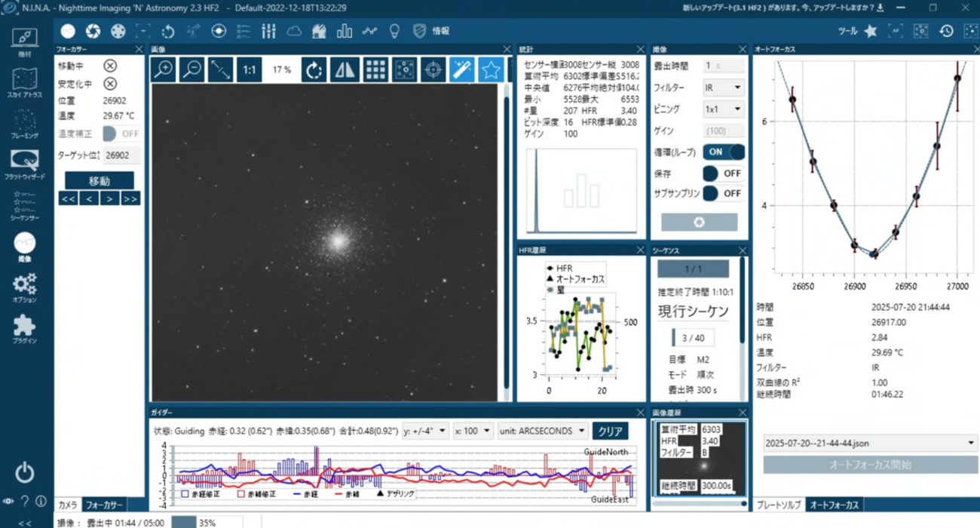Expand the ビニング 1x1 dropdown
The width and height of the screenshot is (980, 528).
click(x=723, y=109)
